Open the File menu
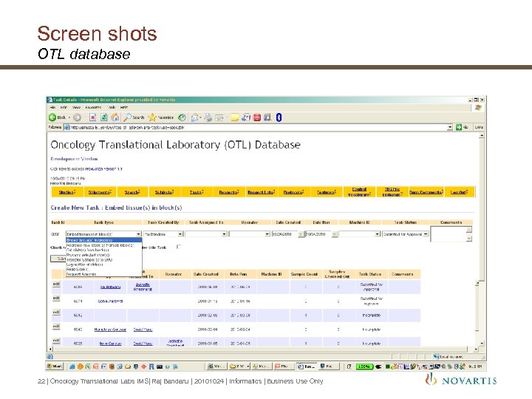The height and width of the screenshot is (399, 532). [x=52, y=107]
